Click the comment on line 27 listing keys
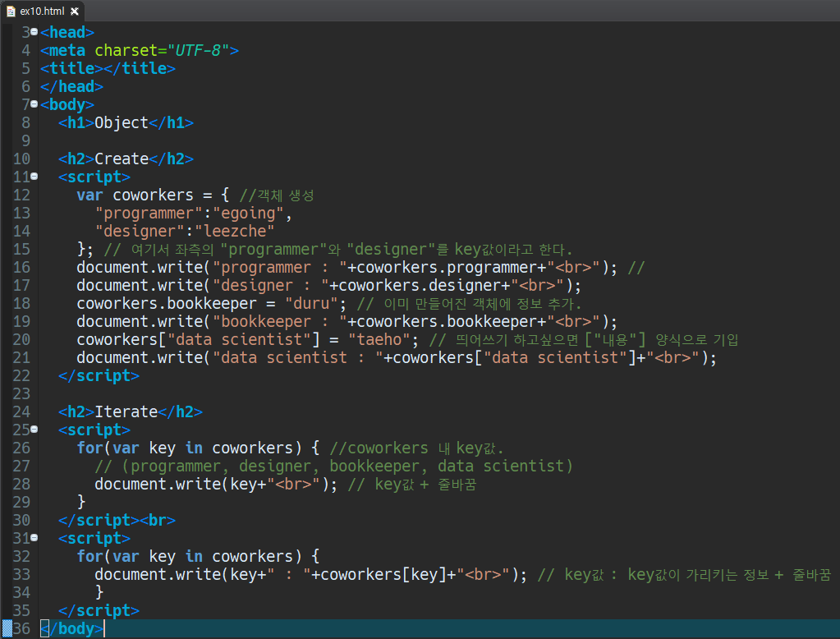 pos(333,467)
